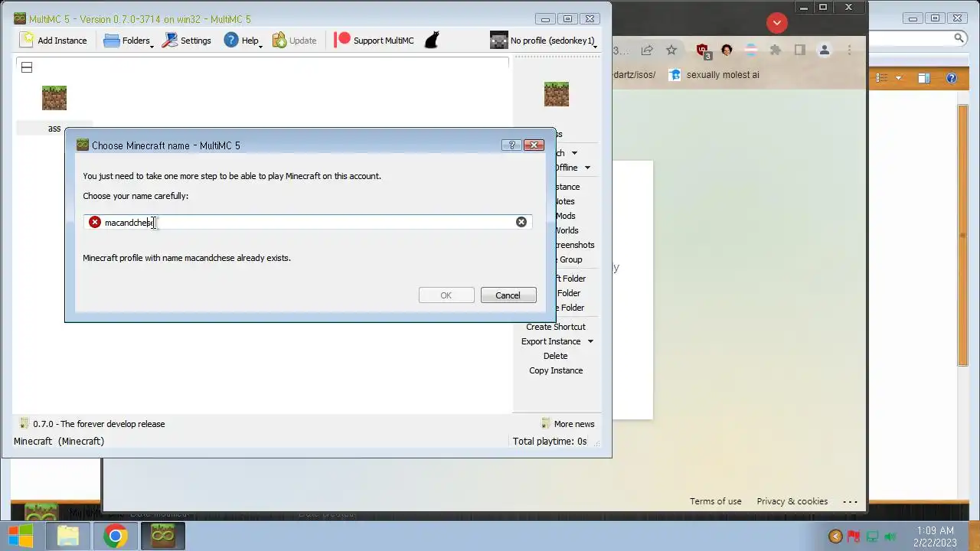Show hidden tray icons arrow
This screenshot has height=551, width=980.
(x=835, y=536)
